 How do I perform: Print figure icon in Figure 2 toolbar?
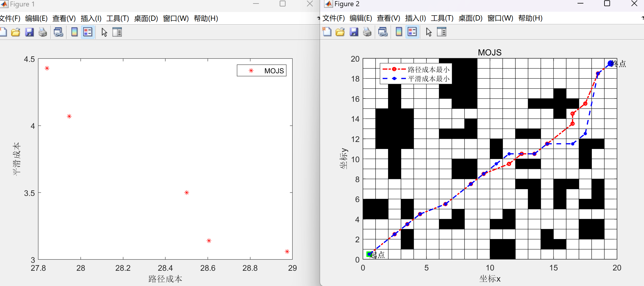pos(367,32)
